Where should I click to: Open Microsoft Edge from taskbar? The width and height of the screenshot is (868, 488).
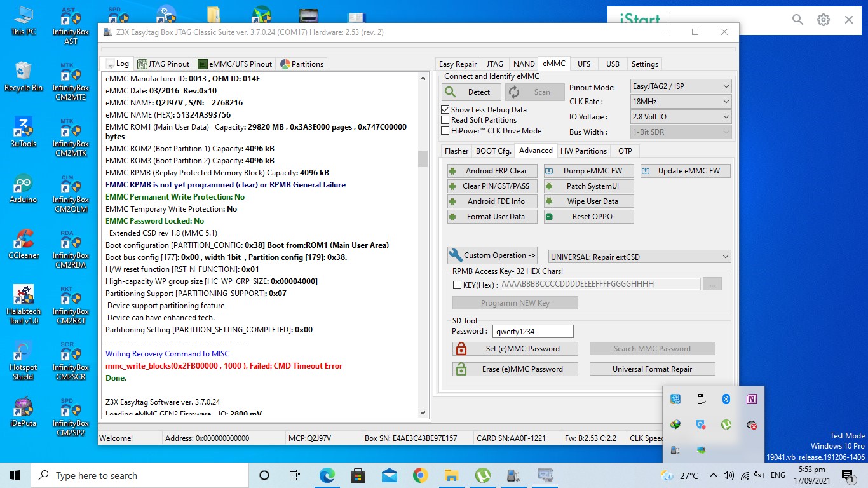(327, 475)
